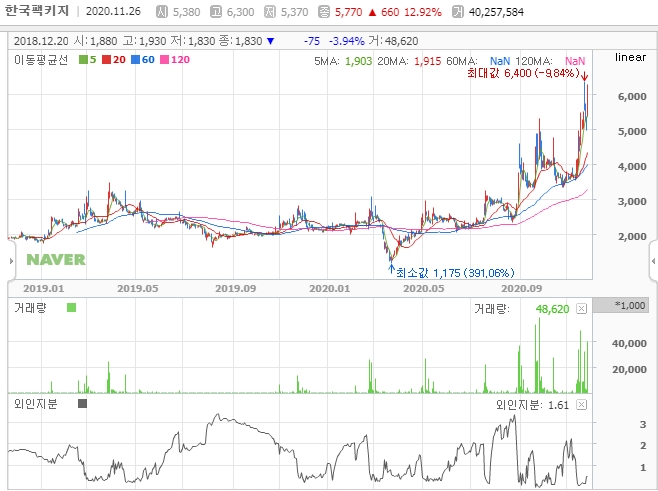
Task: Click the 40,000 volume axis label
Action: pyautogui.click(x=629, y=344)
